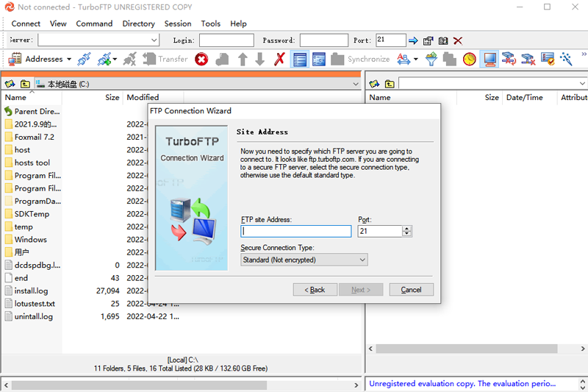Image resolution: width=588 pixels, height=392 pixels.
Task: Open the Session menu
Action: (178, 24)
